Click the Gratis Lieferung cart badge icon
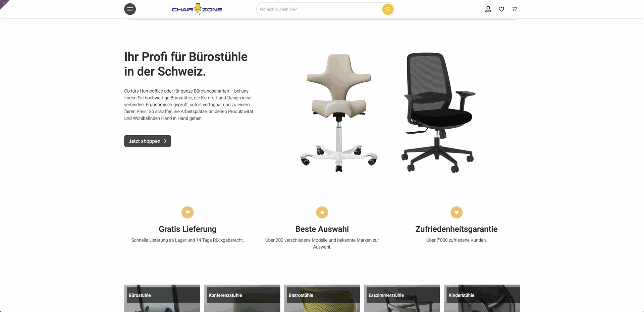This screenshot has height=312, width=644. pos(187,212)
